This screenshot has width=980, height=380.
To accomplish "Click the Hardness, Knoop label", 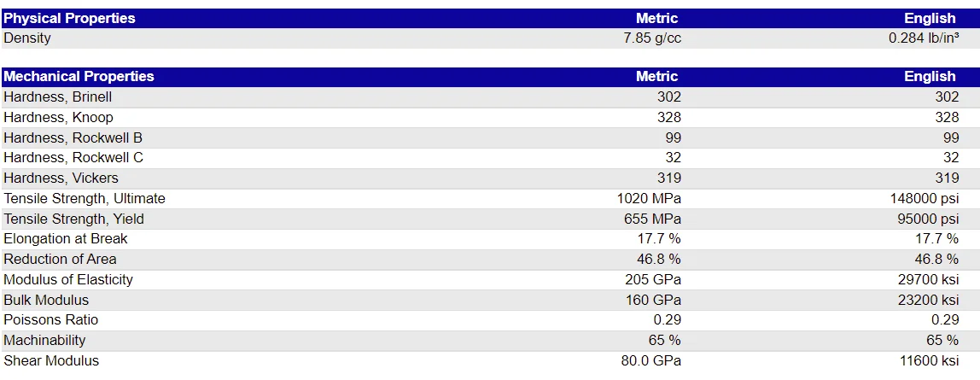I will pyautogui.click(x=58, y=118).
